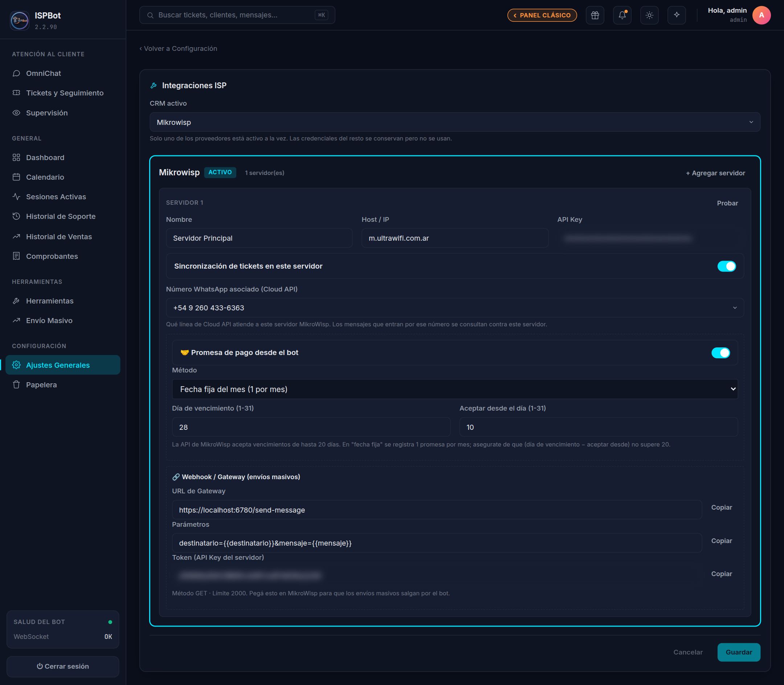Open the Dashboard menu item
The image size is (784, 685).
[x=63, y=158]
